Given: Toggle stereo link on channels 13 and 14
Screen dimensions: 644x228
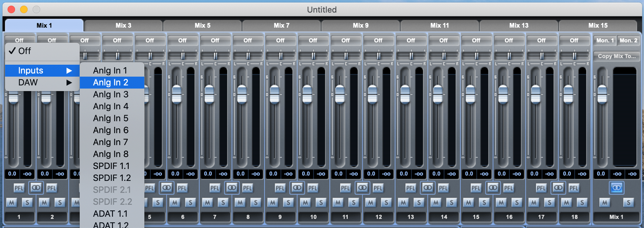Looking at the screenshot, I should point(427,188).
